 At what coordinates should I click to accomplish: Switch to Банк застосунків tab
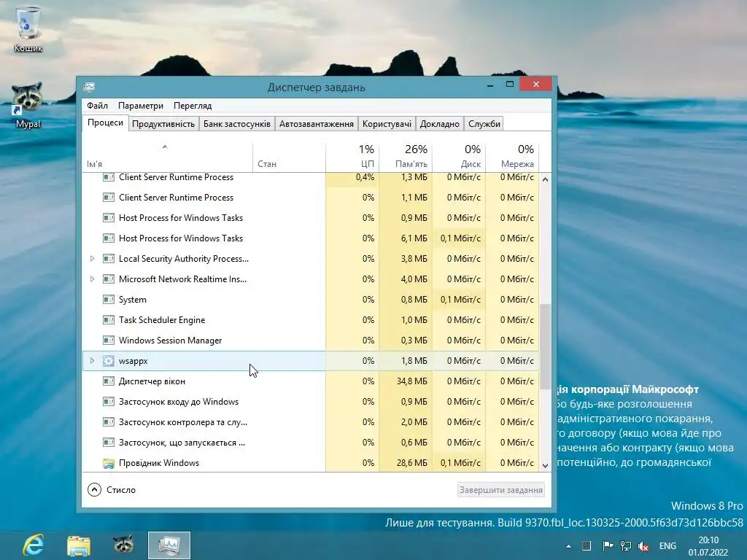pos(237,124)
